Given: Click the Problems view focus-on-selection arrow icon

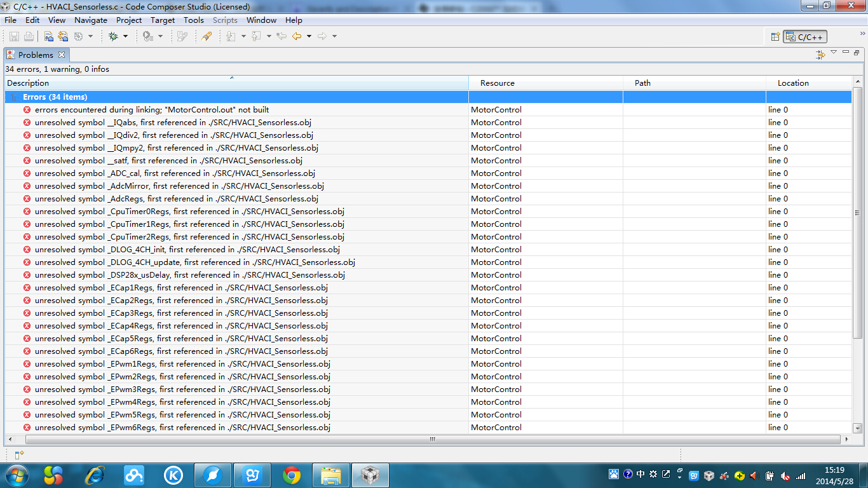Looking at the screenshot, I should [x=821, y=55].
